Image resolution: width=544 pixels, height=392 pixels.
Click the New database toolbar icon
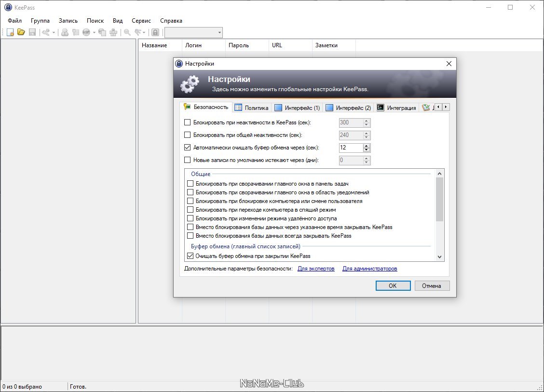point(10,33)
